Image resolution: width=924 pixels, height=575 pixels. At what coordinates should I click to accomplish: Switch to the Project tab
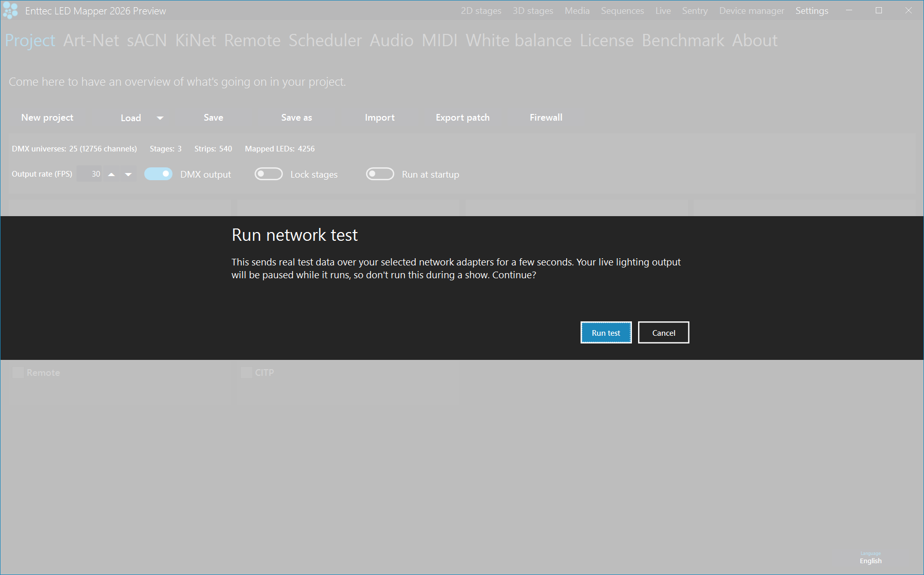(30, 41)
